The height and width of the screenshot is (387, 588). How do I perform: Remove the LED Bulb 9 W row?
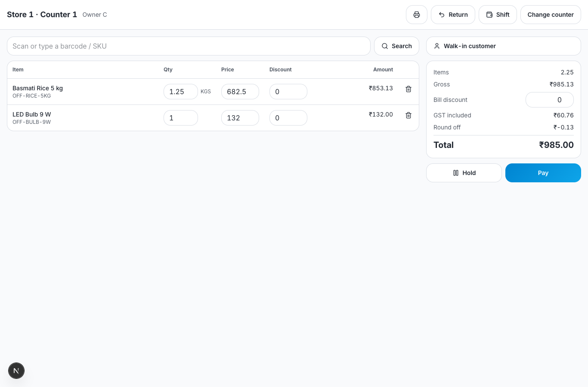pos(409,115)
